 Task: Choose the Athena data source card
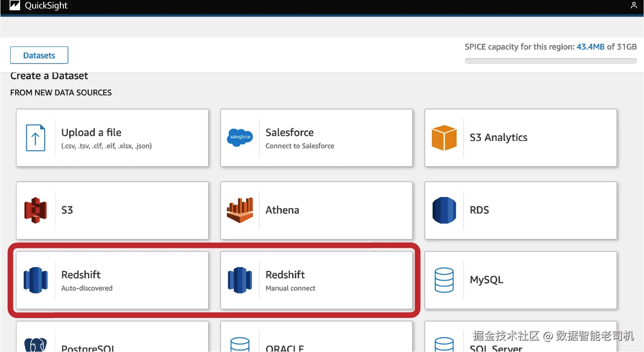(317, 210)
